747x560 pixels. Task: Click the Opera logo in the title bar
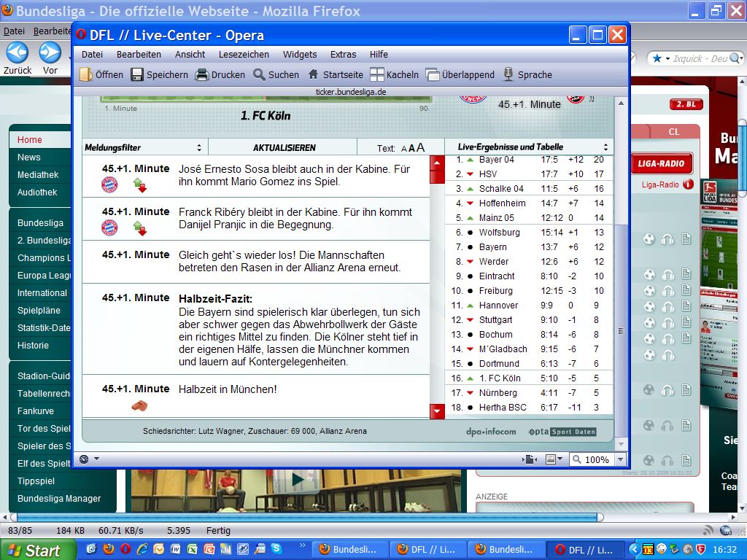click(81, 34)
